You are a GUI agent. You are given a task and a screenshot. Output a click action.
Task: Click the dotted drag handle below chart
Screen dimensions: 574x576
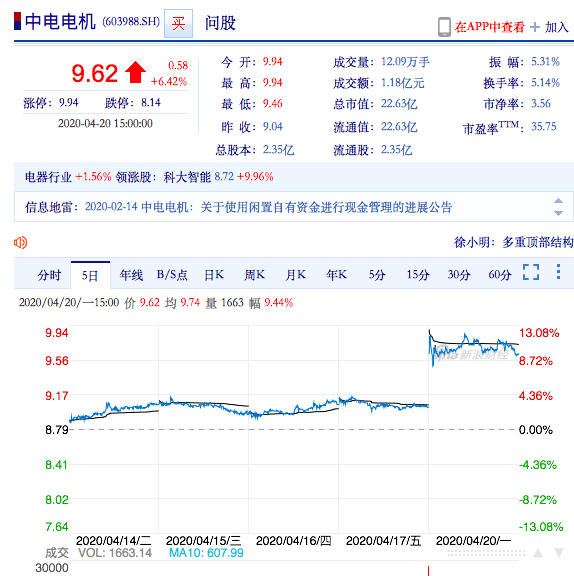coord(486,553)
